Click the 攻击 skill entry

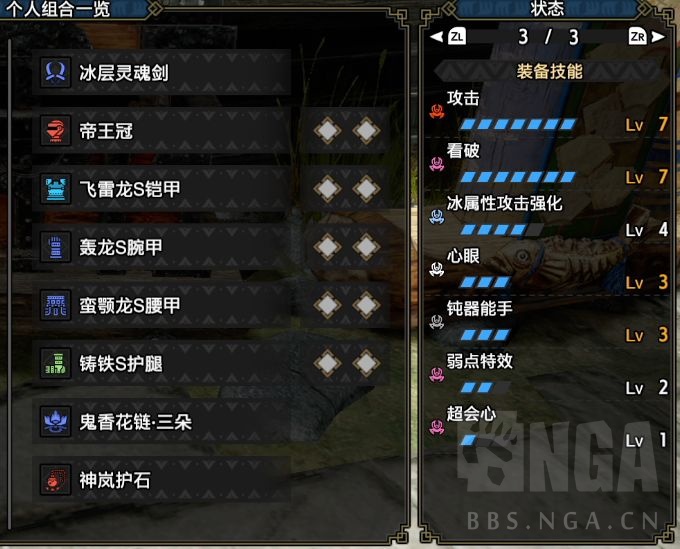549,111
